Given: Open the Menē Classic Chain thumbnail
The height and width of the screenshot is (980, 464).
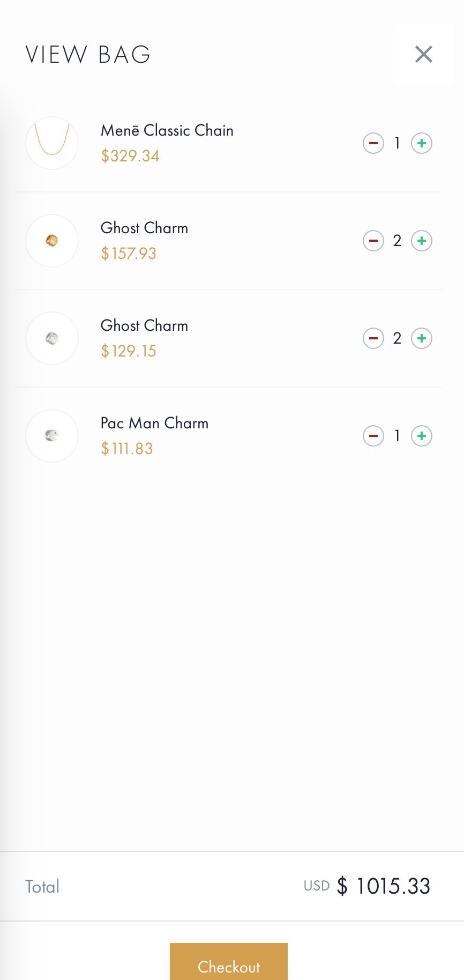Looking at the screenshot, I should point(52,143).
